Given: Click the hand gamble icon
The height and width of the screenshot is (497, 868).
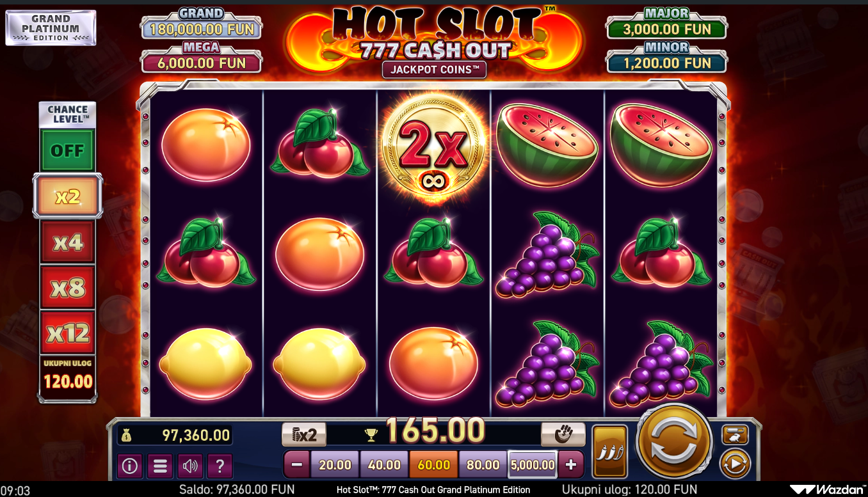Looking at the screenshot, I should tap(563, 435).
